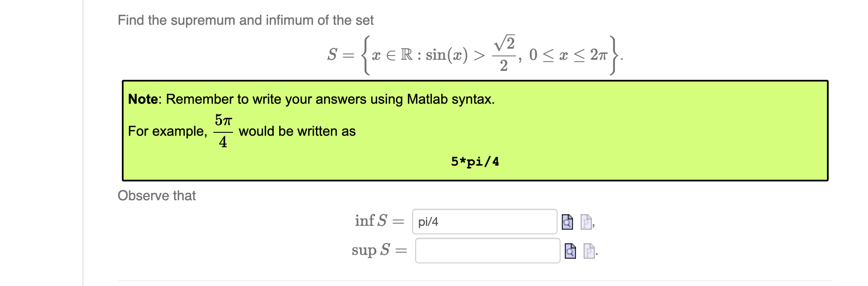Select the pi/4 text in the answer box
Image resolution: width=868 pixels, height=286 pixels.
click(x=425, y=222)
